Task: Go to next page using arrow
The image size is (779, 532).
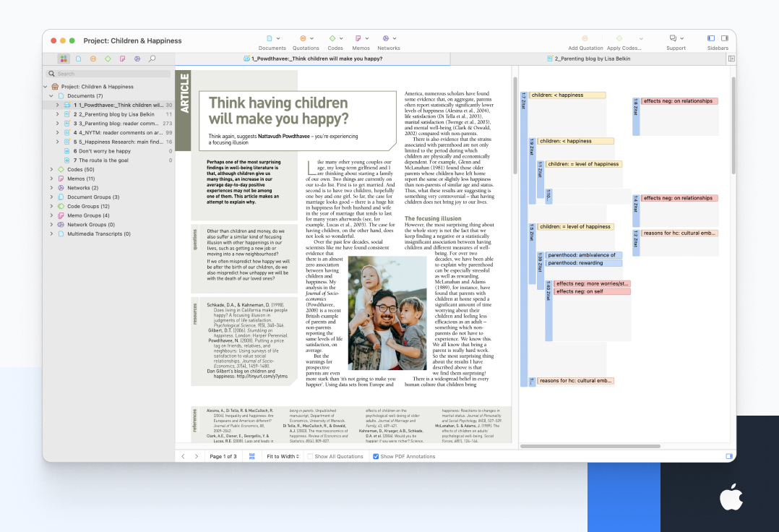Action: click(196, 456)
